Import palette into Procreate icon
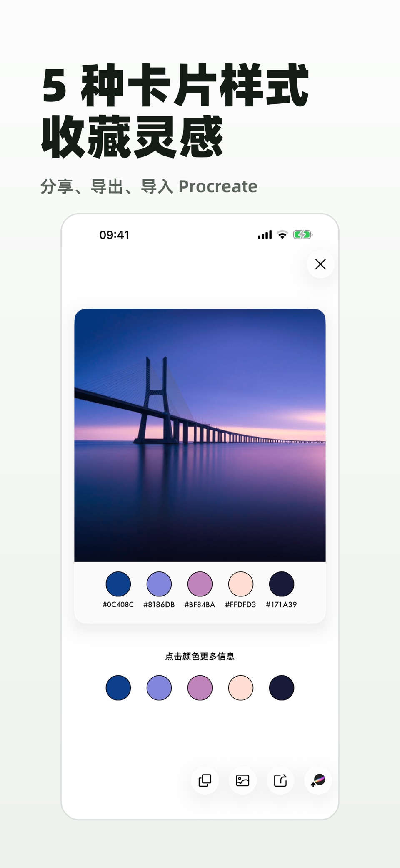Viewport: 400px width, 868px height. pyautogui.click(x=318, y=780)
